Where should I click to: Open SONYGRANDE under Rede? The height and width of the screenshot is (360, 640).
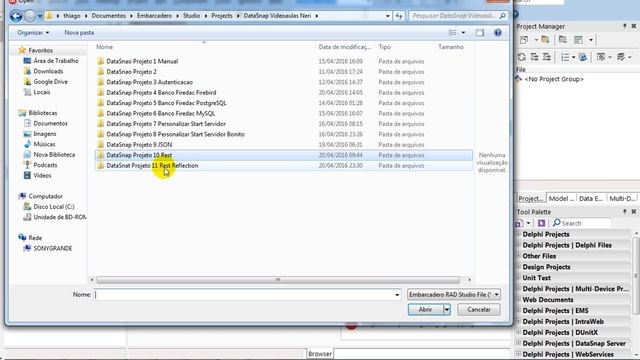tap(52, 248)
